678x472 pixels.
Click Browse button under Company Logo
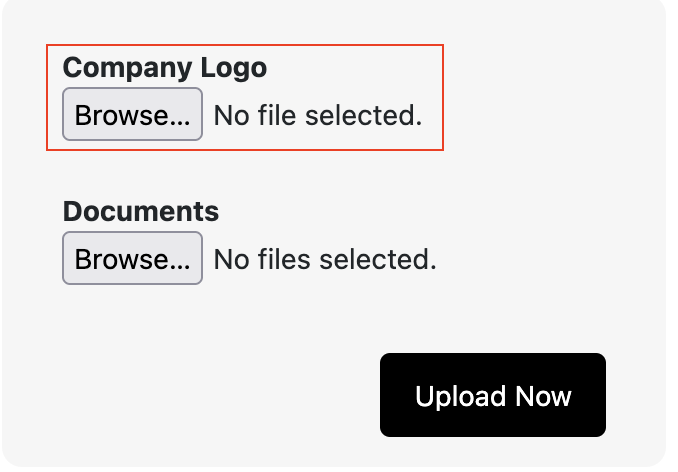132,115
